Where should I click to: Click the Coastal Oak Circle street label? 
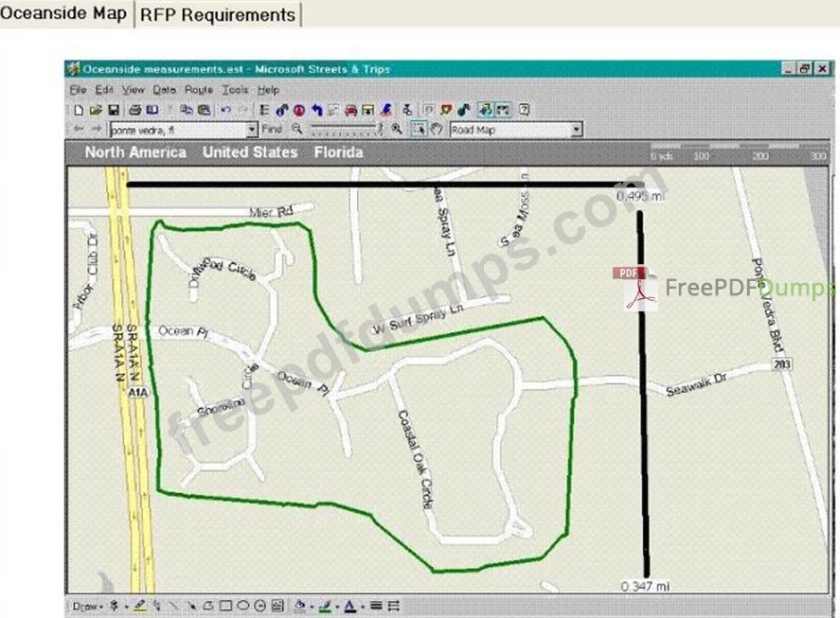point(416,459)
